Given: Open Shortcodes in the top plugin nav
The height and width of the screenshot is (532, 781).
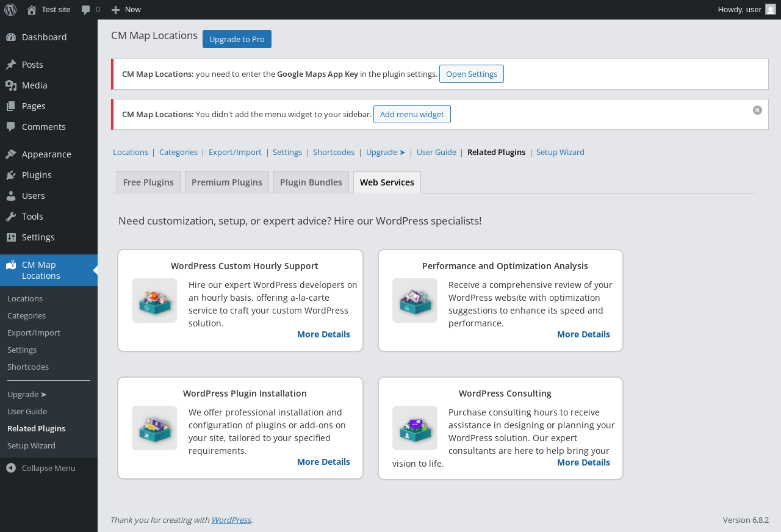Looking at the screenshot, I should [x=334, y=152].
